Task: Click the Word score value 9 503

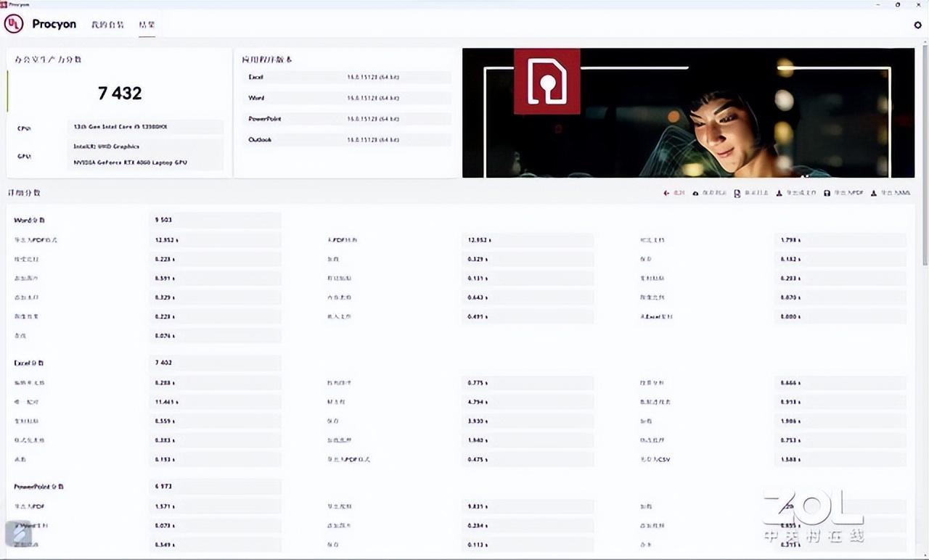Action: [163, 220]
